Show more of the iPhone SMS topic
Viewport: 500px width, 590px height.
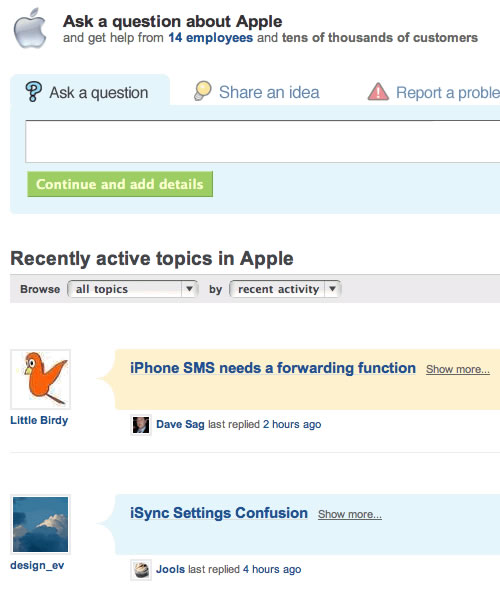click(x=458, y=370)
